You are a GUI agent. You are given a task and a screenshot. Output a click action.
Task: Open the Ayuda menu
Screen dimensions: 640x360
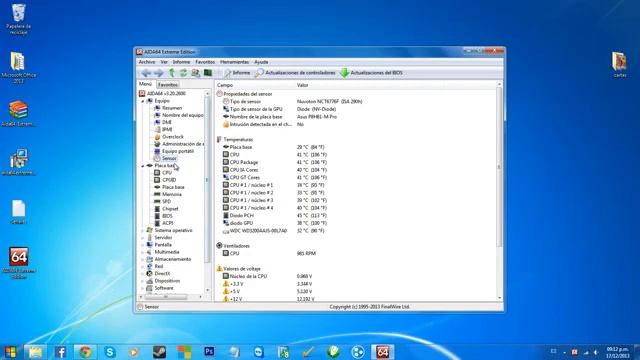pyautogui.click(x=261, y=62)
